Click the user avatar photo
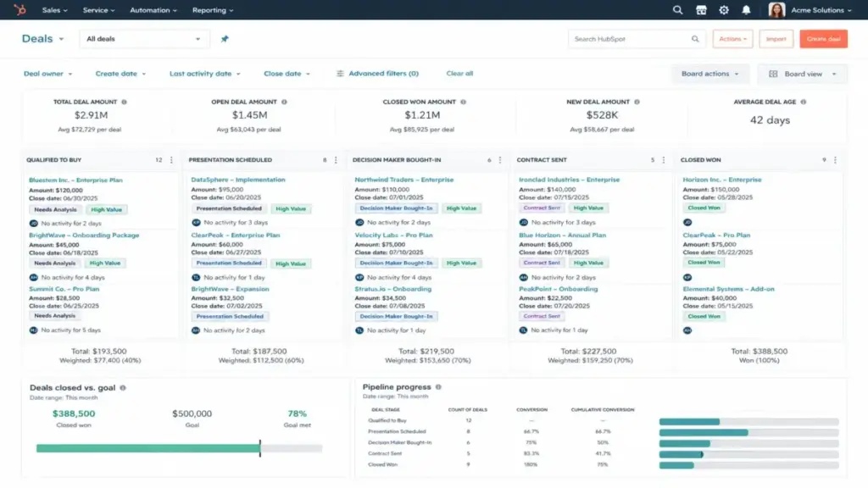The image size is (868, 488). 776,10
